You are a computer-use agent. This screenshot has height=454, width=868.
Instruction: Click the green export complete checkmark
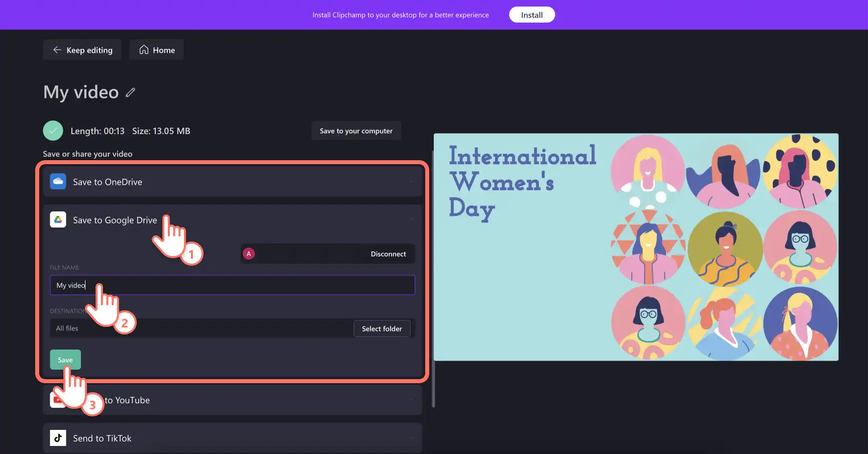point(53,131)
